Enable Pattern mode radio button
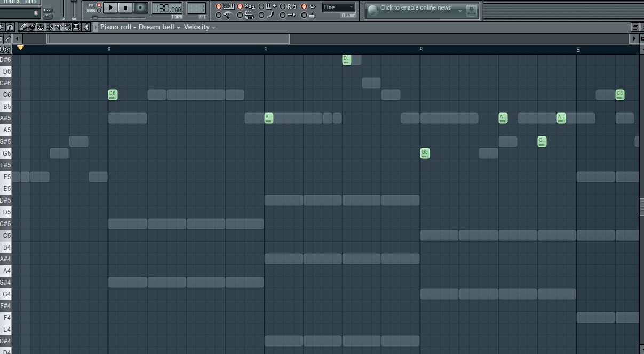Image resolution: width=644 pixels, height=354 pixels. tap(99, 5)
